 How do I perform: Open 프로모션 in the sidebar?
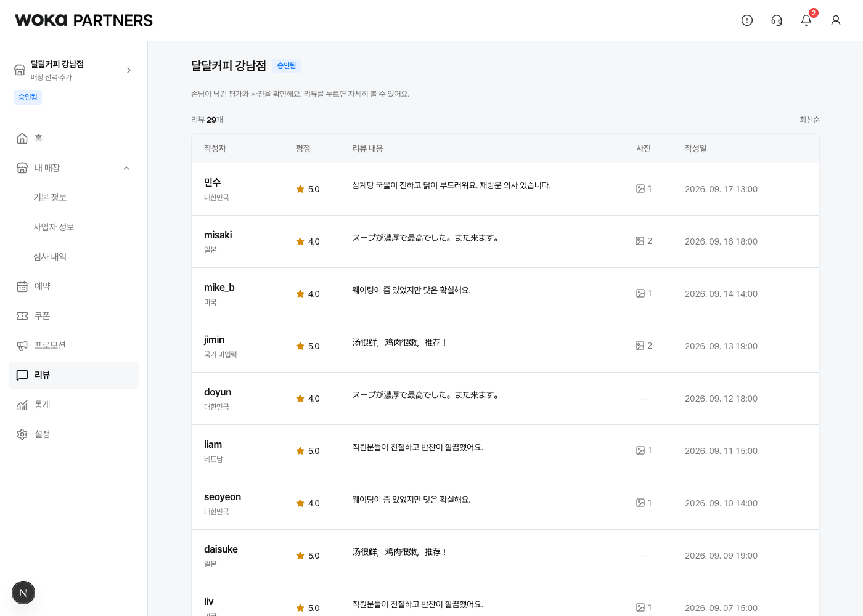pos(73,346)
